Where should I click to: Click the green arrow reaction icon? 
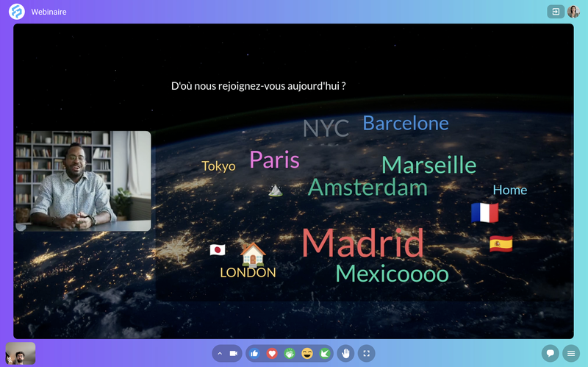(x=324, y=354)
